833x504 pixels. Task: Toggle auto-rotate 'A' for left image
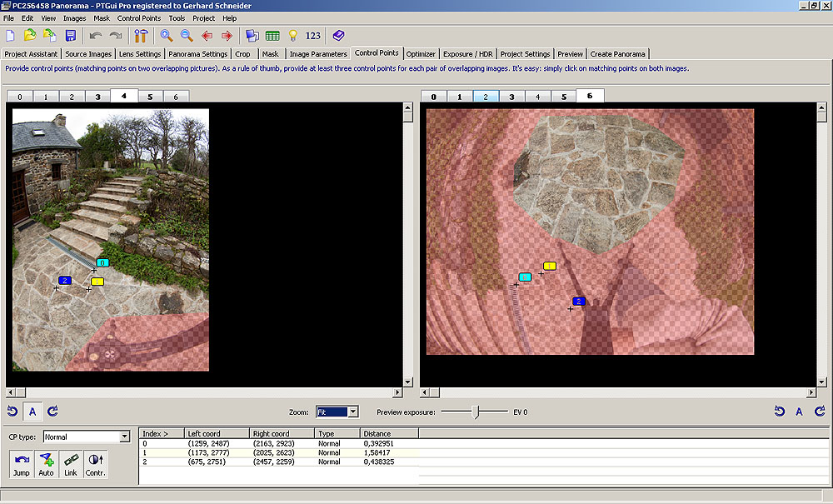32,411
